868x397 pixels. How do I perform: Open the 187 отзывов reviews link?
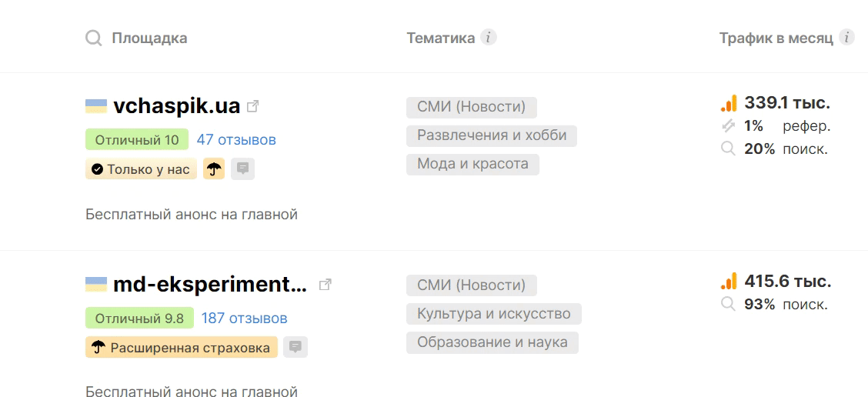pos(244,319)
